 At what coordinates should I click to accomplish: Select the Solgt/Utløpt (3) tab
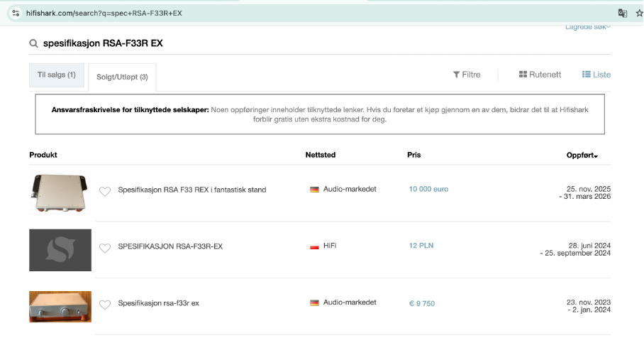pyautogui.click(x=122, y=77)
